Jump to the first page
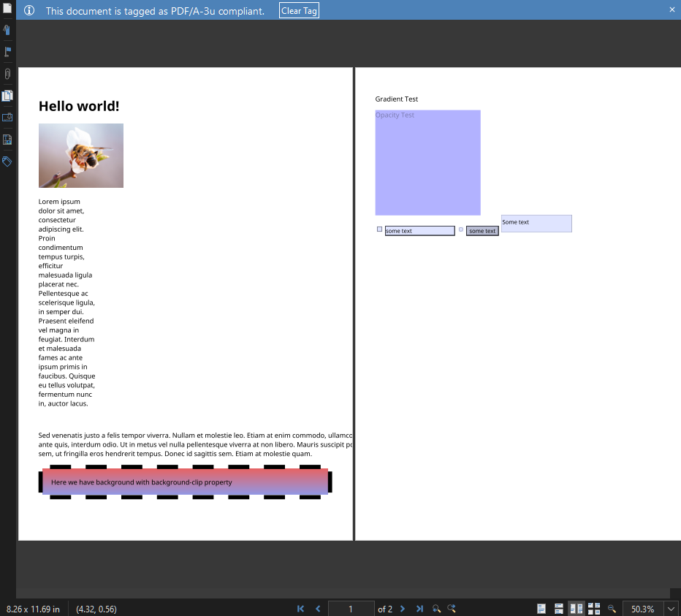This screenshot has height=616, width=681. pyautogui.click(x=300, y=608)
